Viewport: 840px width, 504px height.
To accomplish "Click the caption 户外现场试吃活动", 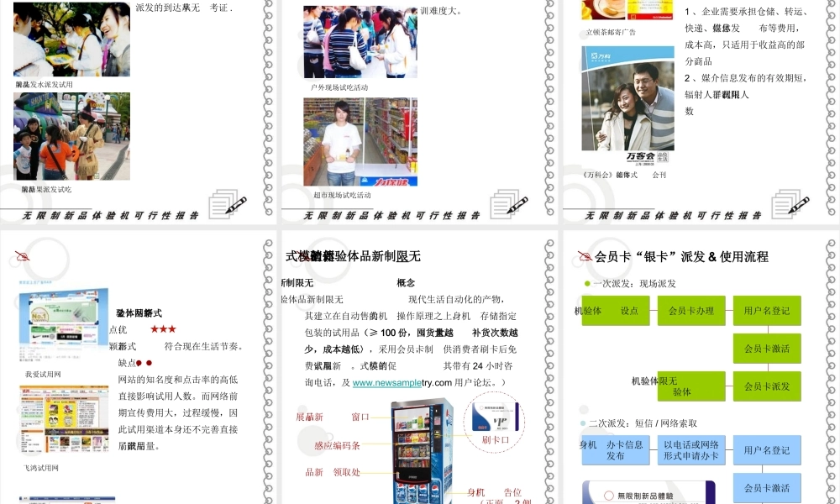I will click(x=339, y=87).
